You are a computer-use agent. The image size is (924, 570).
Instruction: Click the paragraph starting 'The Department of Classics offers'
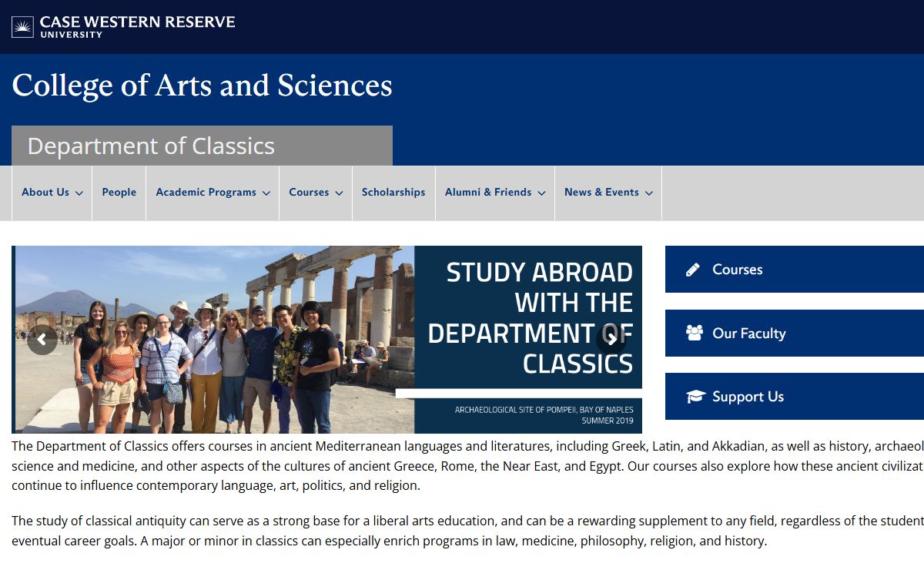pos(467,466)
